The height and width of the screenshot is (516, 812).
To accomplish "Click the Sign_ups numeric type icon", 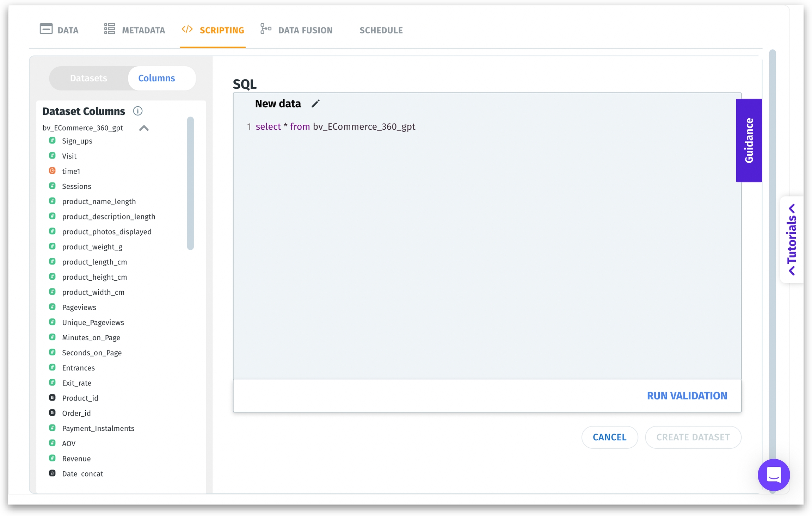I will (x=52, y=141).
